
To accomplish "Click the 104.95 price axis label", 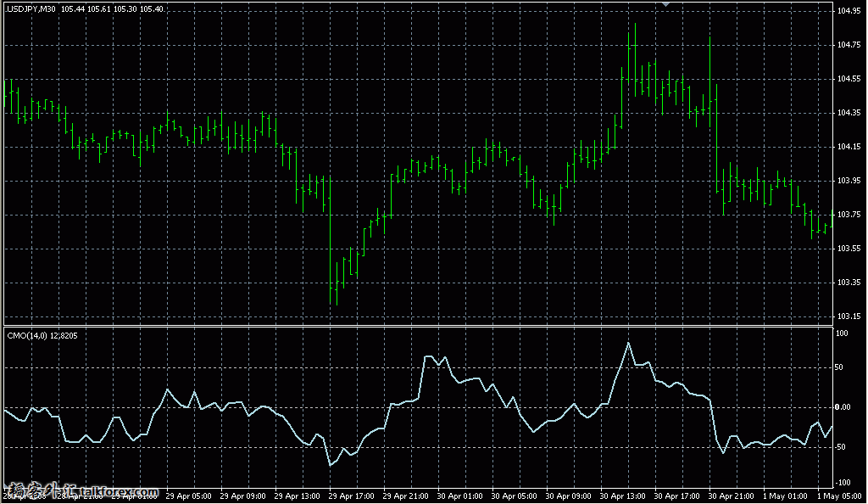I will point(849,11).
